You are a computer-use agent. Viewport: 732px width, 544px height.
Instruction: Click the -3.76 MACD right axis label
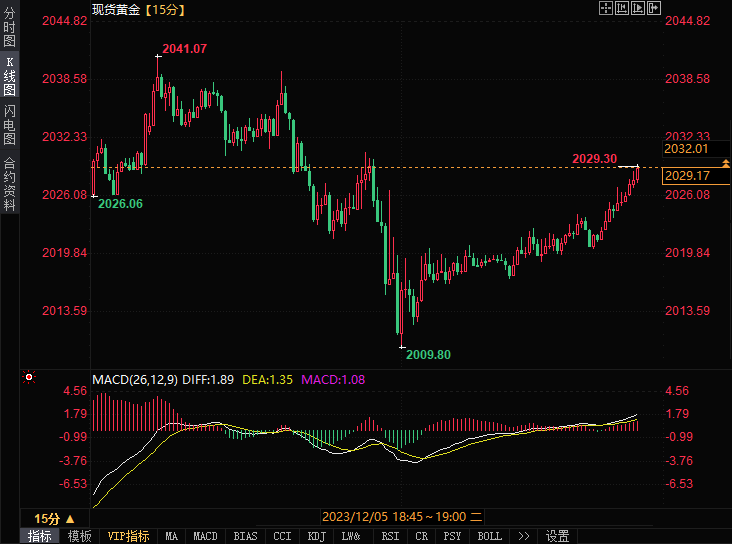click(x=679, y=461)
